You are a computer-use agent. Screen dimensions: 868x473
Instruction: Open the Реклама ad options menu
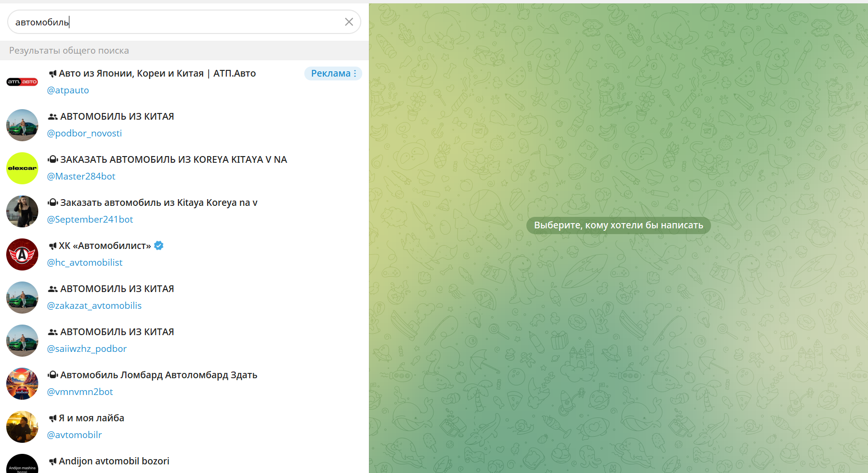pos(333,73)
